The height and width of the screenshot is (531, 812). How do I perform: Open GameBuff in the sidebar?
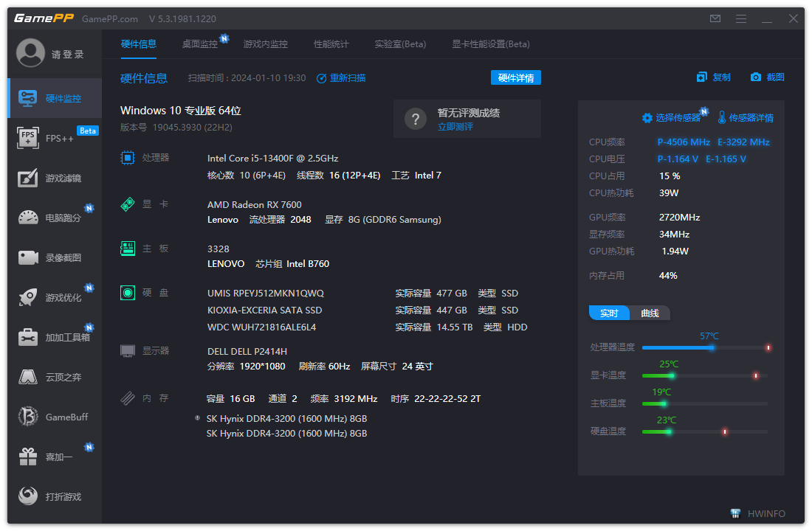[55, 417]
